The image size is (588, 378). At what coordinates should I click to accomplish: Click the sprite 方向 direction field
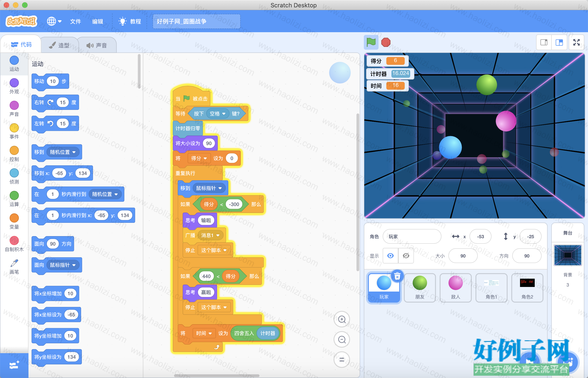click(x=527, y=256)
